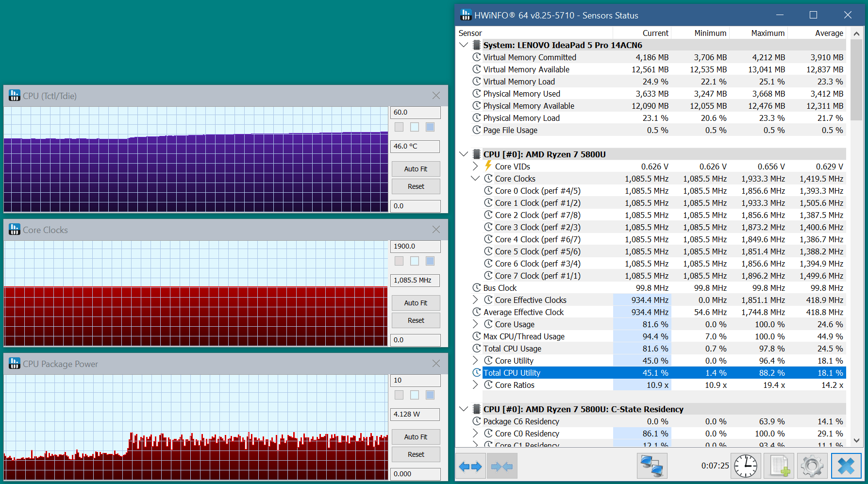This screenshot has width=868, height=484.
Task: Collapse the CPU [#0] AMD Ryzen 7 5800U group
Action: click(464, 154)
